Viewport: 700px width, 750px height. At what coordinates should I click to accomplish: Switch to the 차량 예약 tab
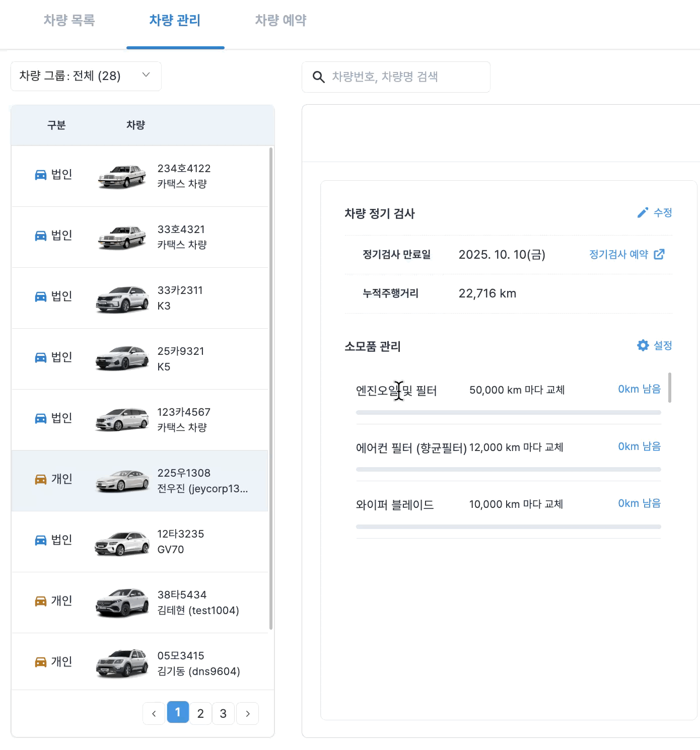click(281, 20)
